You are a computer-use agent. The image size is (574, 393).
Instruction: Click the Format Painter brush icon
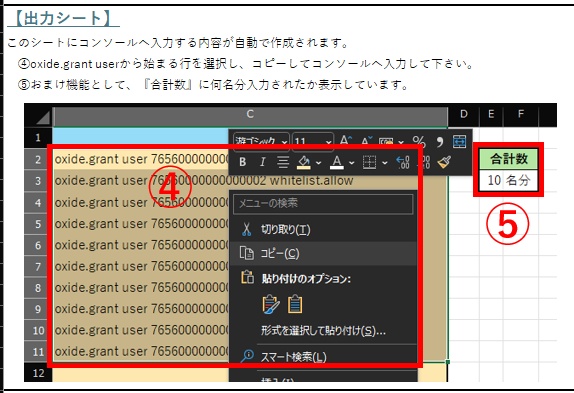(444, 162)
